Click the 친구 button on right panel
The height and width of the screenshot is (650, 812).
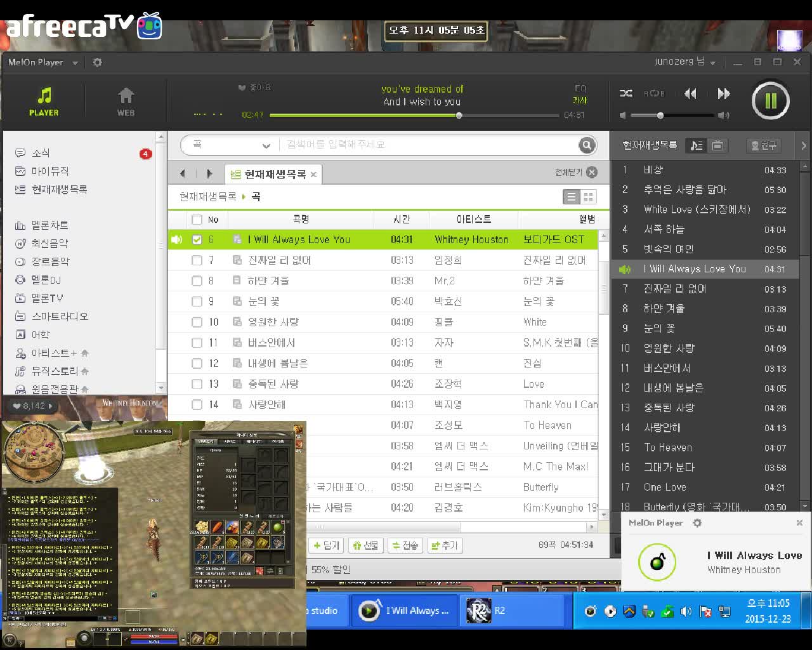(763, 145)
